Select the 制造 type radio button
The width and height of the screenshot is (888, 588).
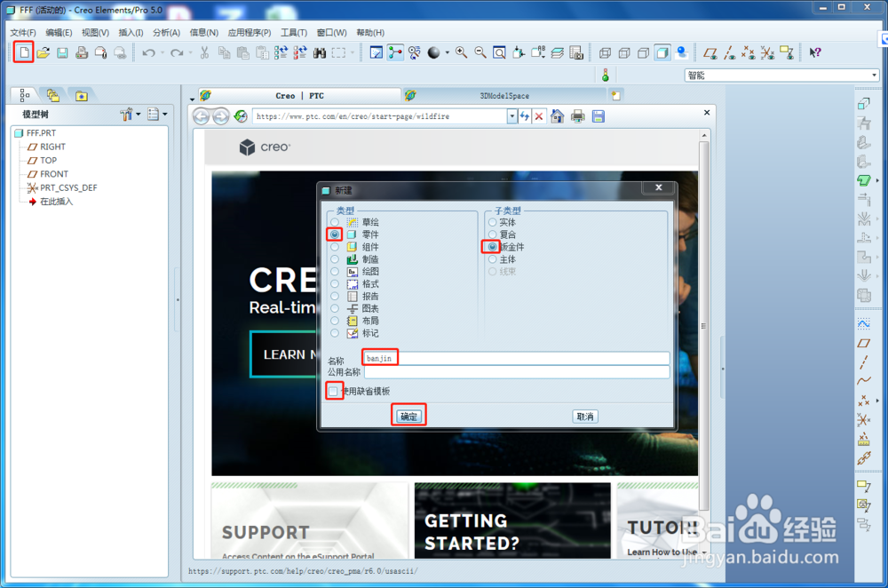point(335,258)
